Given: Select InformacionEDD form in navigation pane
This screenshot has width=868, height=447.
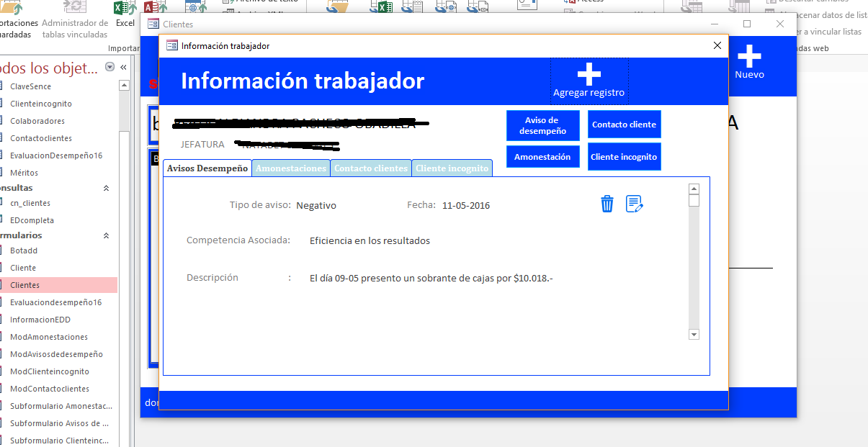Looking at the screenshot, I should (40, 320).
